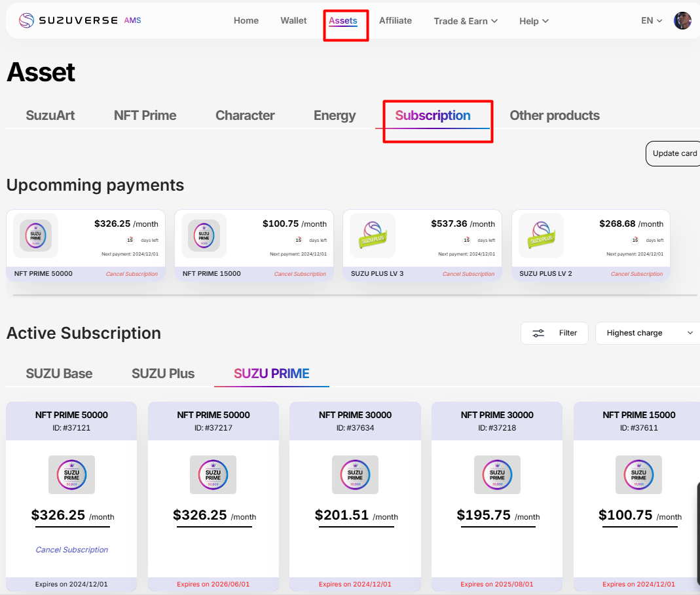
Task: Open the Wallet page from navigation
Action: click(293, 21)
